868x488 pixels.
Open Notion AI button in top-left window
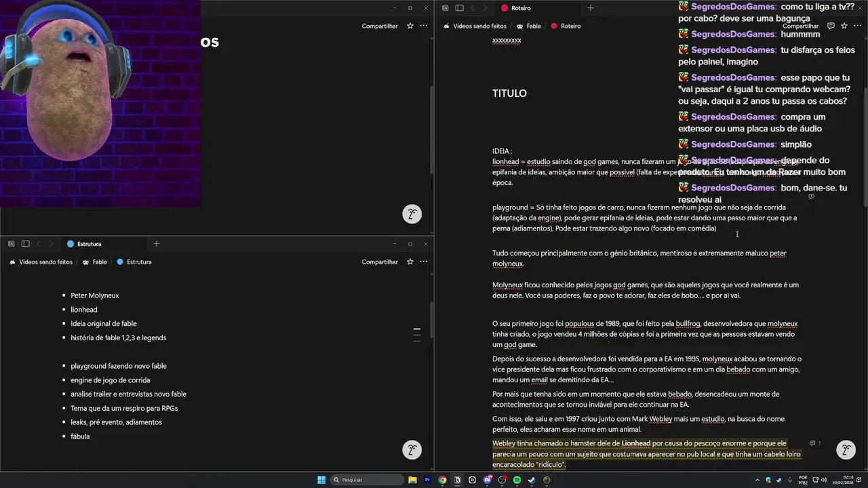(412, 214)
